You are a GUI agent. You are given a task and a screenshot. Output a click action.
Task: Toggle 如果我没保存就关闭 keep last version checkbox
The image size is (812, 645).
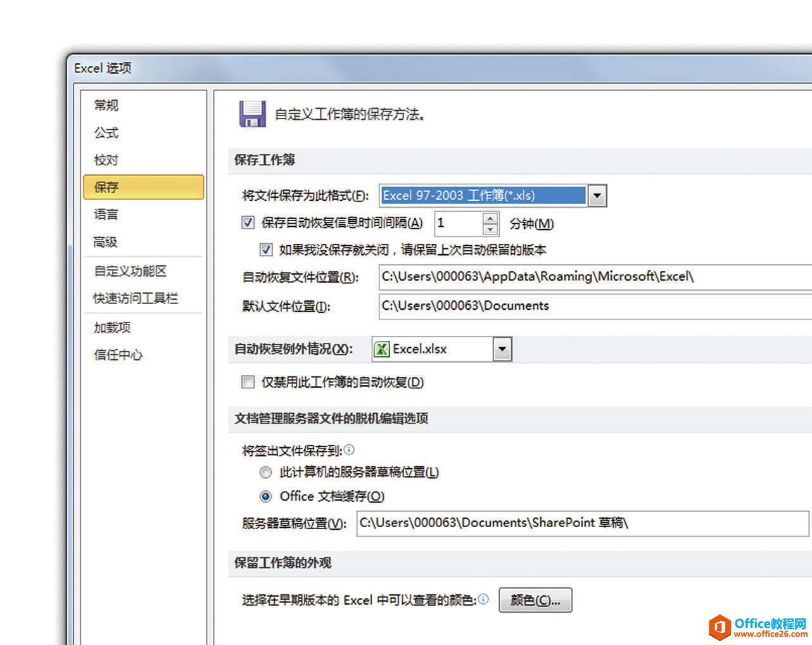[266, 250]
